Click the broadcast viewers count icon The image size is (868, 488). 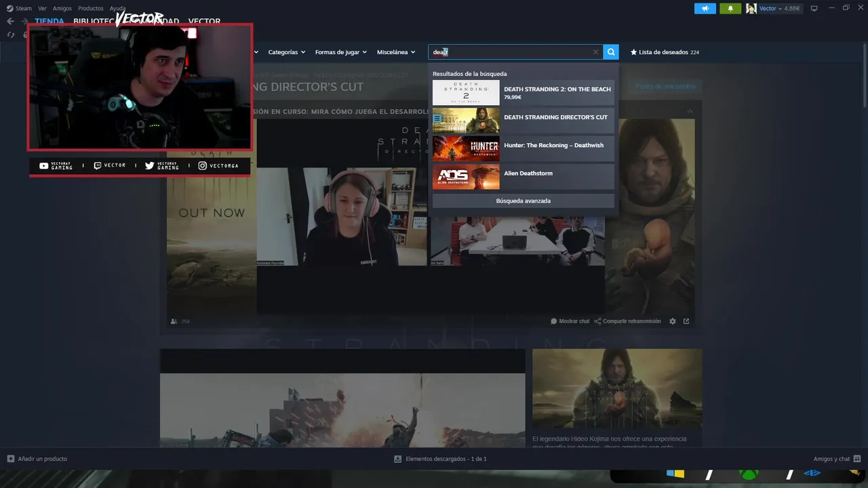(x=175, y=321)
